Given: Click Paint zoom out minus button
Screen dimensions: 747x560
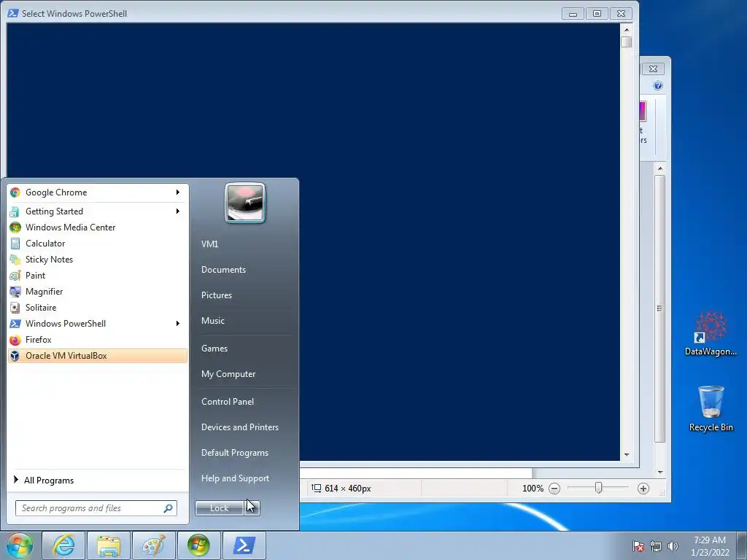Looking at the screenshot, I should pos(554,489).
